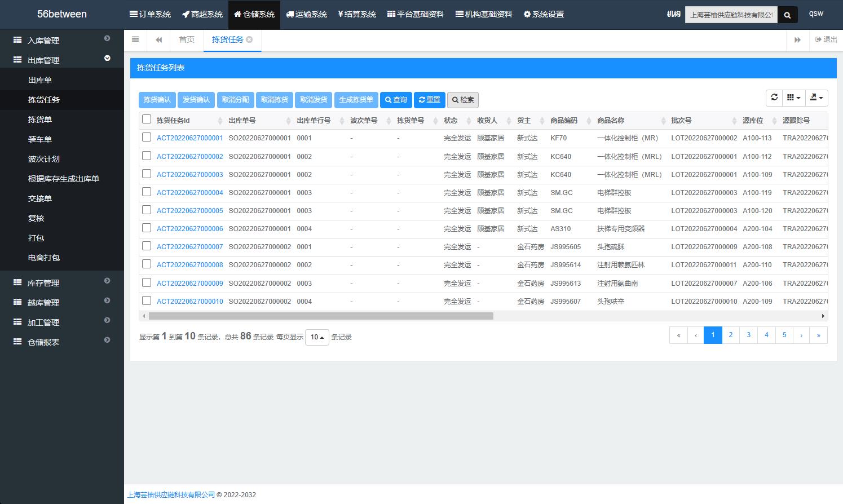The width and height of the screenshot is (843, 504).
Task: Click the 入库管理 list icon
Action: 17,40
